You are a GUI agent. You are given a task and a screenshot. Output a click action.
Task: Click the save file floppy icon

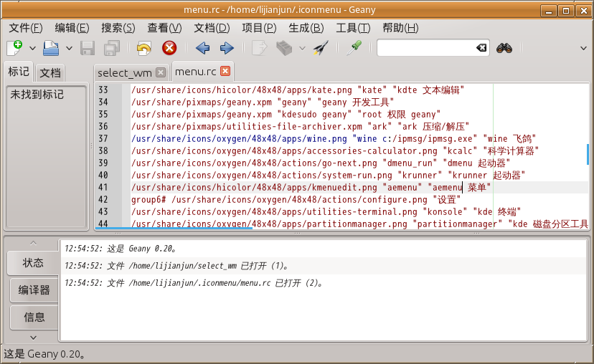[88, 48]
